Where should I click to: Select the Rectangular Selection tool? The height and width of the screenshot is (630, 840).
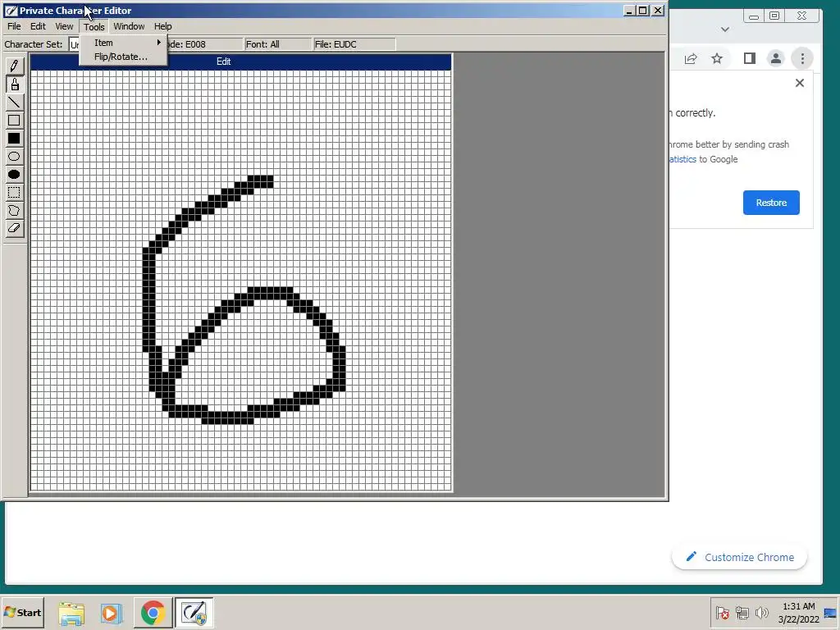pos(15,192)
